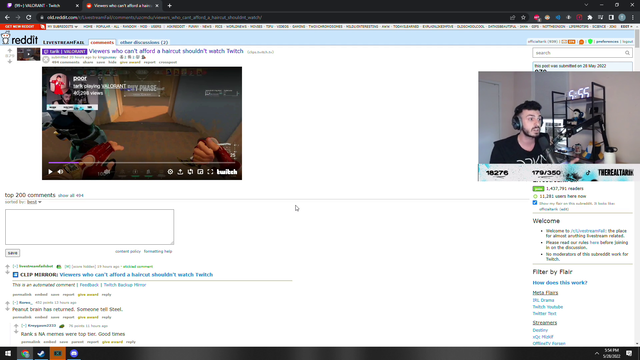Click the clip share icon

pos(180,172)
